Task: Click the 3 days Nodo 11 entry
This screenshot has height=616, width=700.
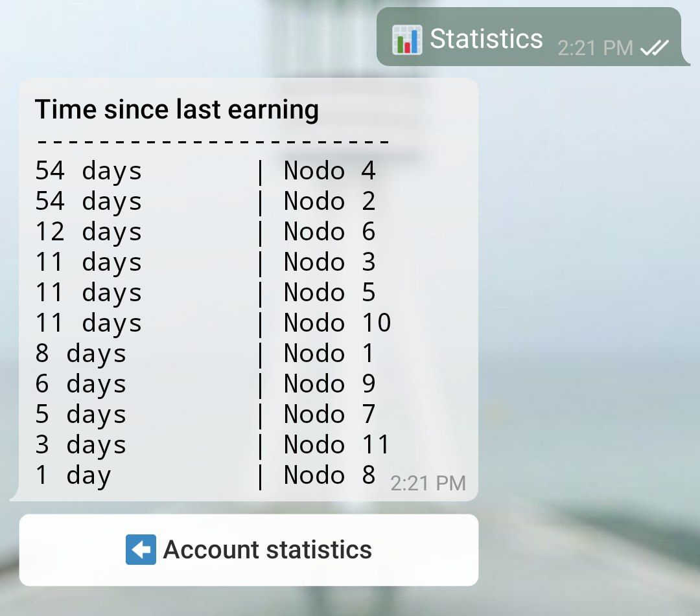Action: pos(213,445)
